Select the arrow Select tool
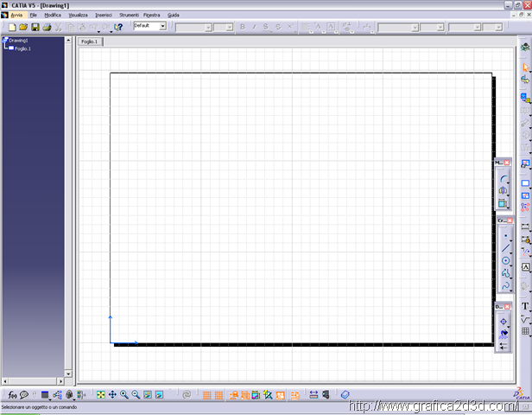Image resolution: width=532 pixels, height=415 pixels. click(525, 67)
